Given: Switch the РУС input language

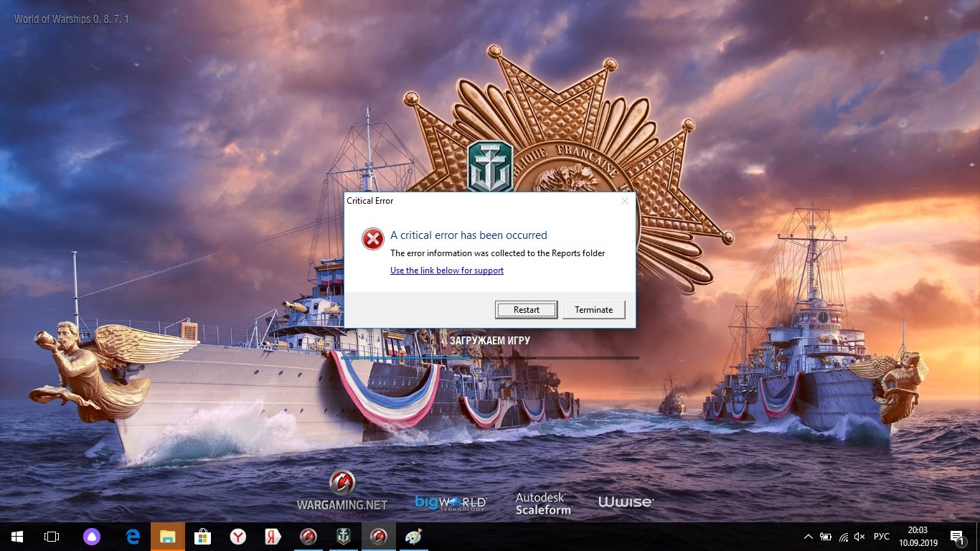Looking at the screenshot, I should [881, 537].
